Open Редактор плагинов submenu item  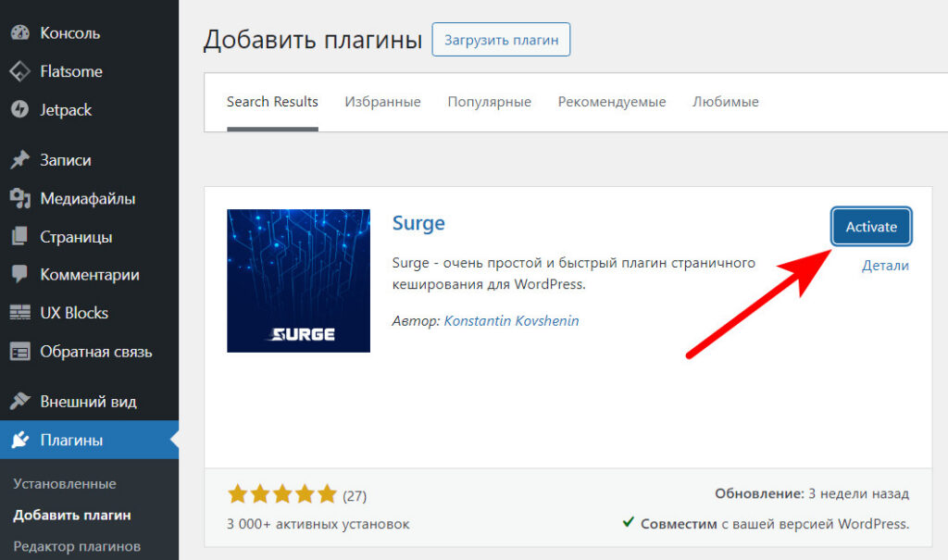coord(77,546)
